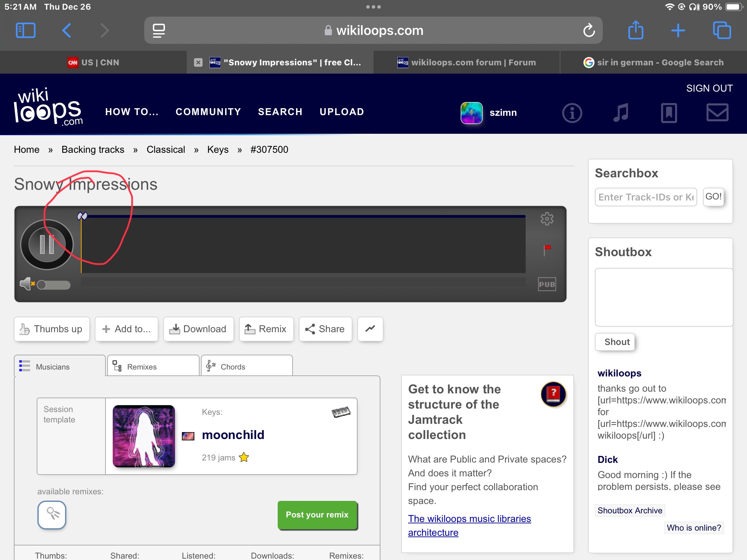The width and height of the screenshot is (747, 560).
Task: Click Post your remix
Action: (317, 515)
